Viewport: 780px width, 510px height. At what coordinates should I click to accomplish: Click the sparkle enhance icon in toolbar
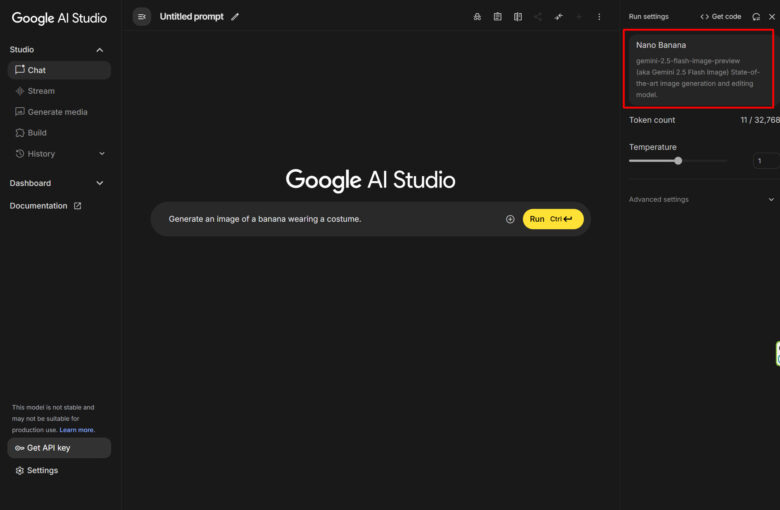[x=559, y=17]
